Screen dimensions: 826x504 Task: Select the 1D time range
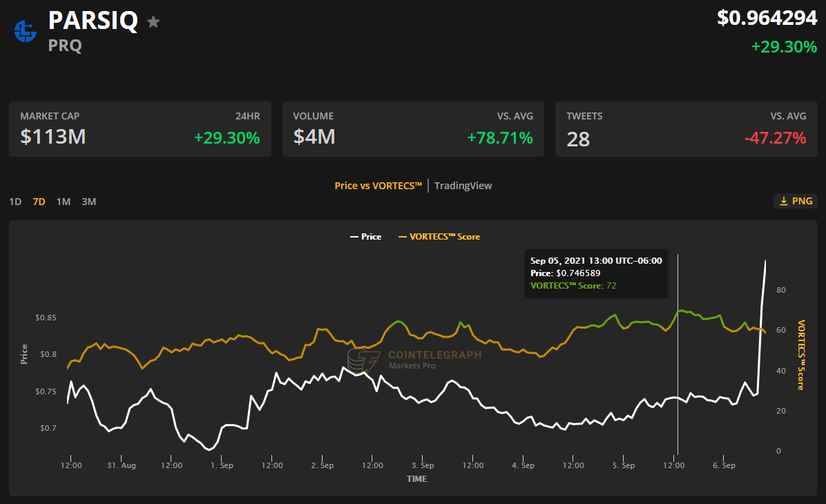[15, 202]
